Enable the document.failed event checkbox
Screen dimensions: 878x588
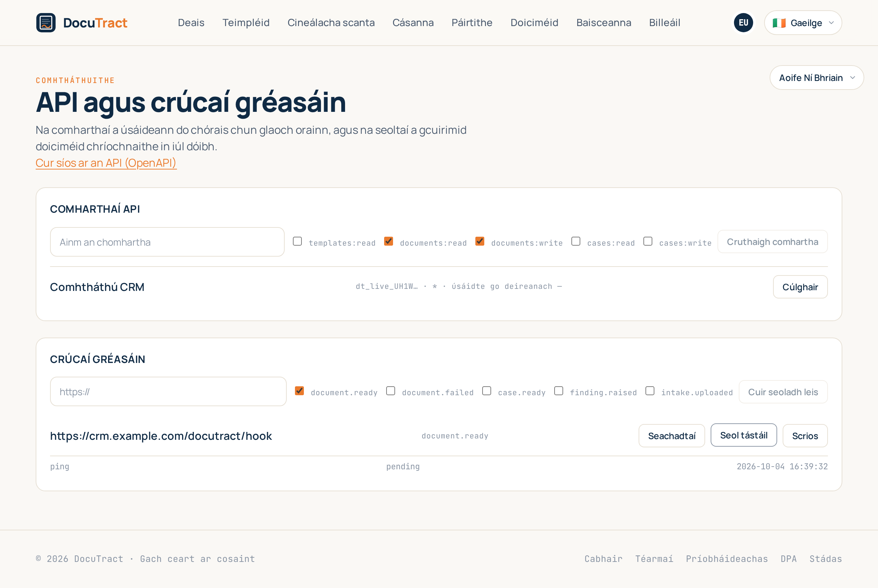pos(391,391)
